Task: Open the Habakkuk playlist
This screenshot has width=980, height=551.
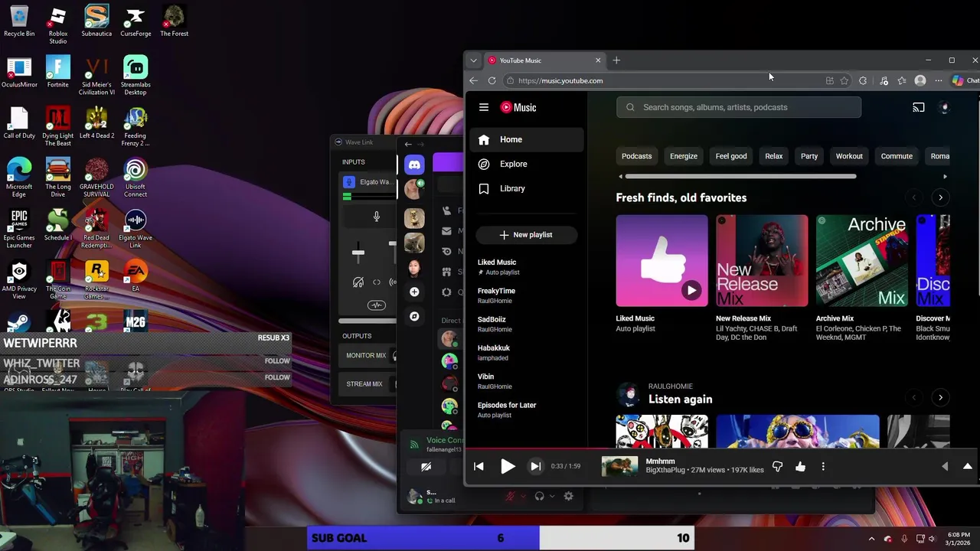Action: pyautogui.click(x=527, y=352)
